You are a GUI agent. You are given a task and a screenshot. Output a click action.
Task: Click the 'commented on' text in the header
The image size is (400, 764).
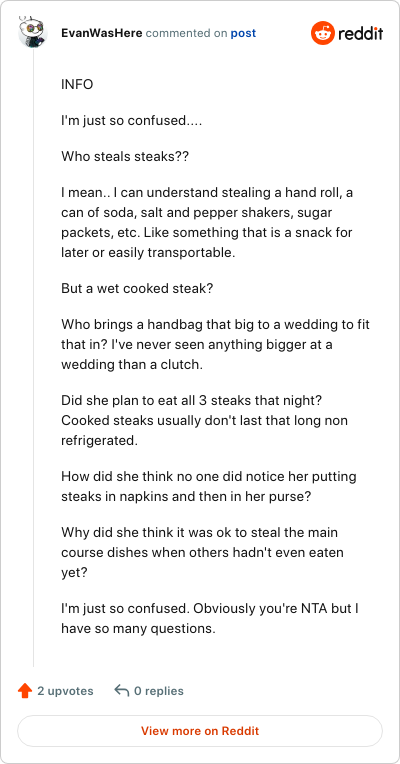click(x=187, y=33)
